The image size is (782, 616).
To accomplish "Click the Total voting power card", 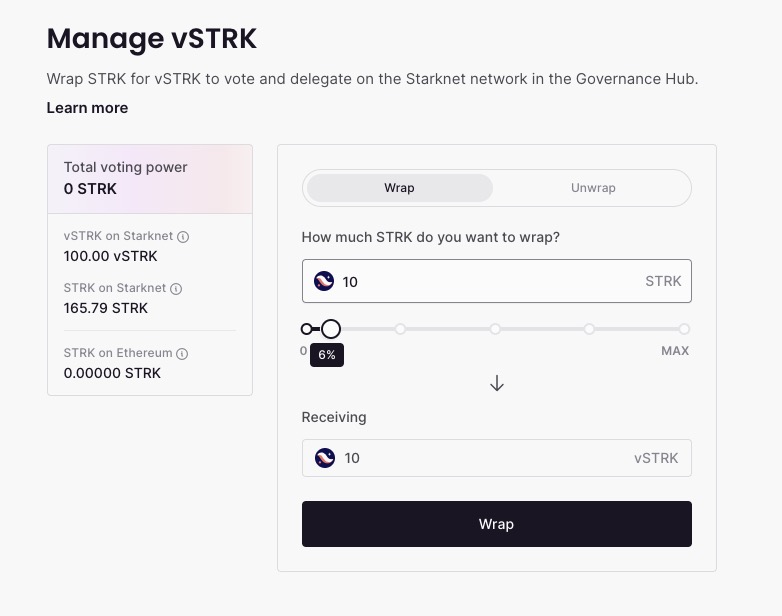I will pyautogui.click(x=150, y=178).
